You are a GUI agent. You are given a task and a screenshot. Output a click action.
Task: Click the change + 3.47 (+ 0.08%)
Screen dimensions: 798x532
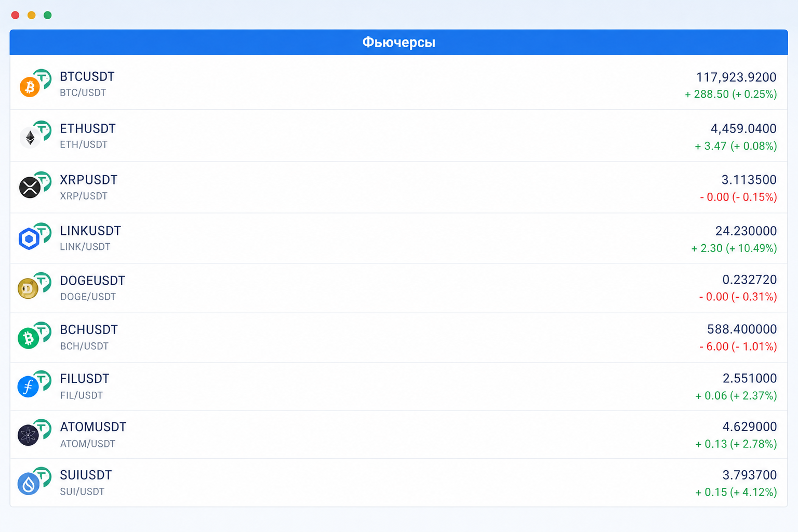click(x=736, y=146)
